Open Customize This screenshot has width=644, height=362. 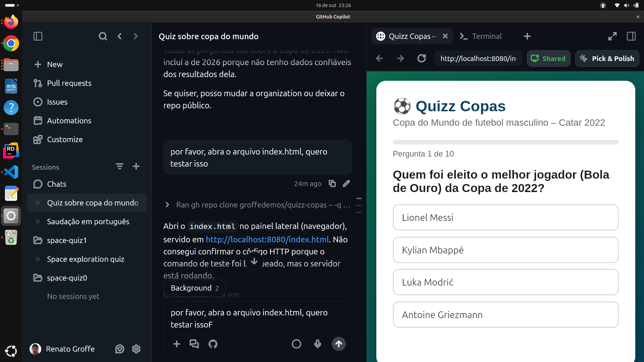[87, 139]
